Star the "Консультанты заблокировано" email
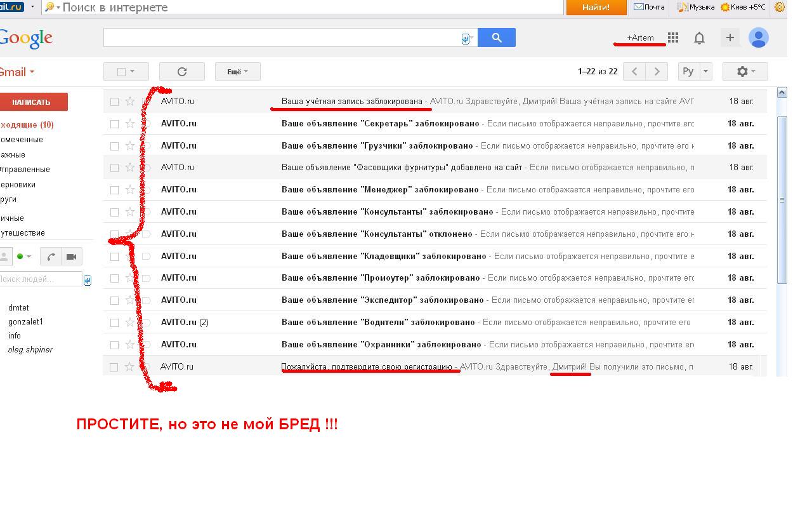Screen dimensions: 812x508 click(x=130, y=211)
